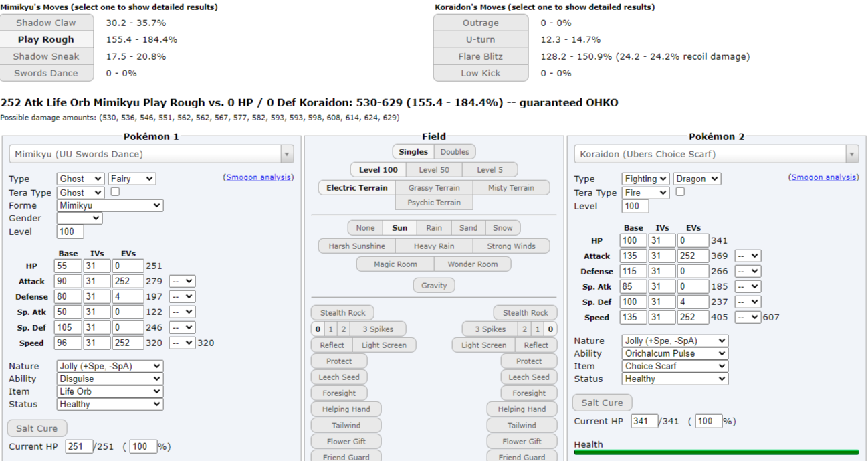Select Mimikyu's Shadow Sneak move
The height and width of the screenshot is (461, 868).
coord(46,56)
